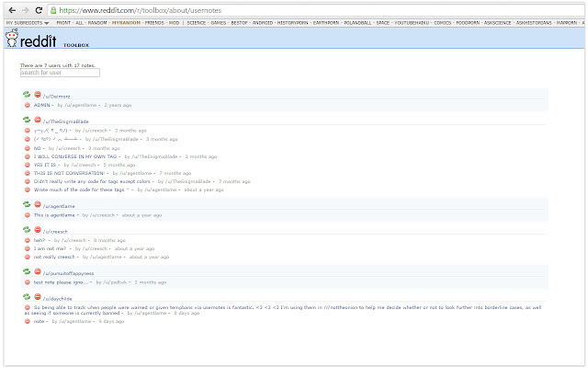Open MYRANDOM in the subreddit bar
588x368 pixels.
(126, 23)
